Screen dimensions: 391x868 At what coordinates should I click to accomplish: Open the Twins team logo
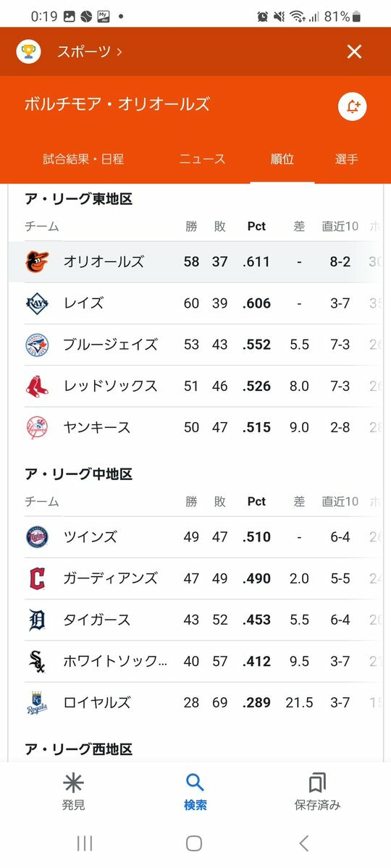(x=37, y=537)
